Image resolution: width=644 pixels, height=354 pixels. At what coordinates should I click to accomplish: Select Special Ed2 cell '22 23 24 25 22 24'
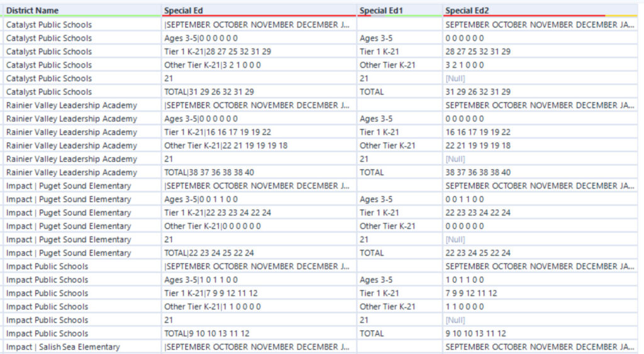tap(540, 253)
